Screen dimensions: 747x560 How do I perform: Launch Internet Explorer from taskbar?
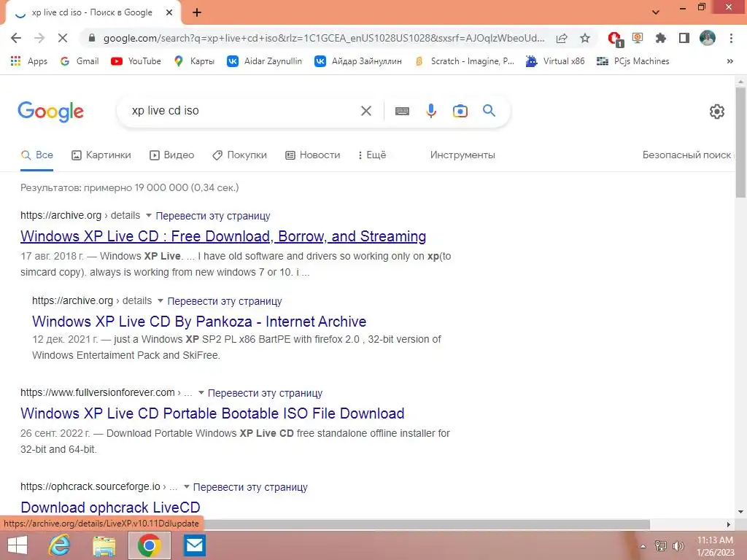point(60,545)
